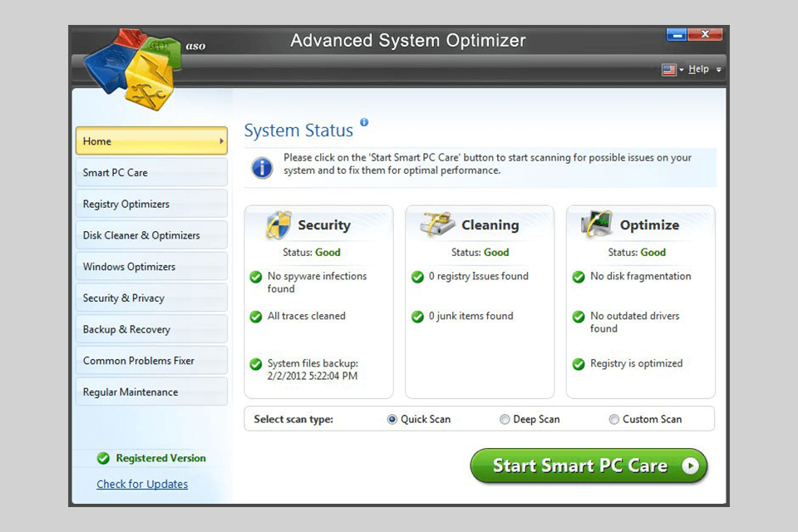Viewport: 798px width, 532px height.
Task: Click the Check for Updates link
Action: (142, 484)
